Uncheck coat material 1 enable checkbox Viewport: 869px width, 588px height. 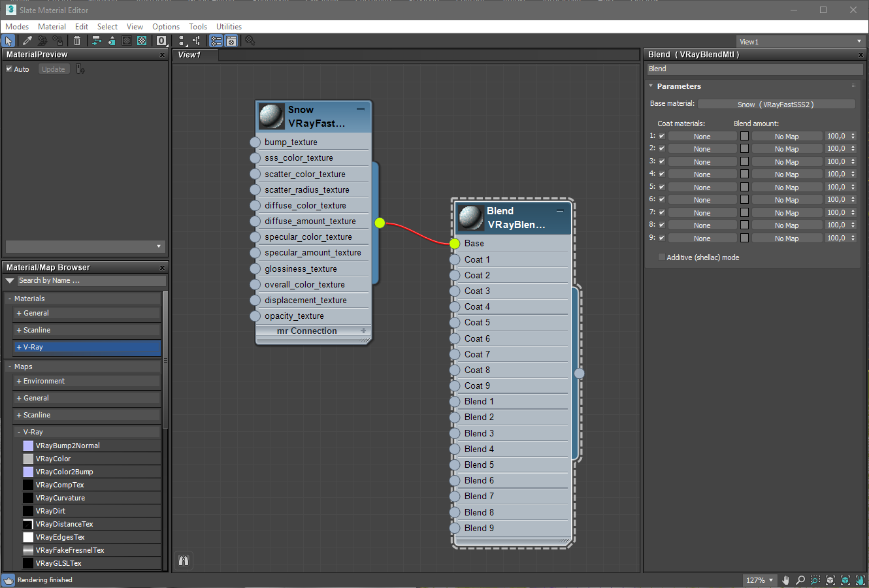click(x=662, y=137)
